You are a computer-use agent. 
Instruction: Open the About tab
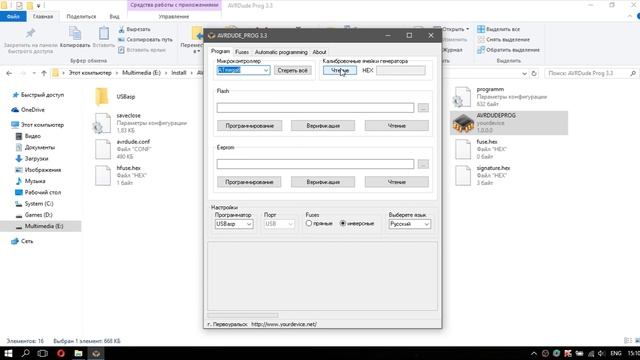(319, 52)
